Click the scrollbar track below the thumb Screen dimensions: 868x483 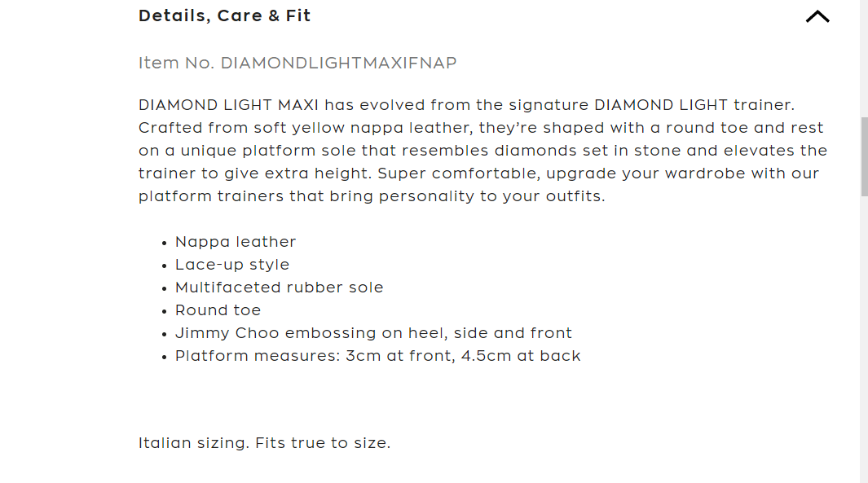pyautogui.click(x=864, y=342)
